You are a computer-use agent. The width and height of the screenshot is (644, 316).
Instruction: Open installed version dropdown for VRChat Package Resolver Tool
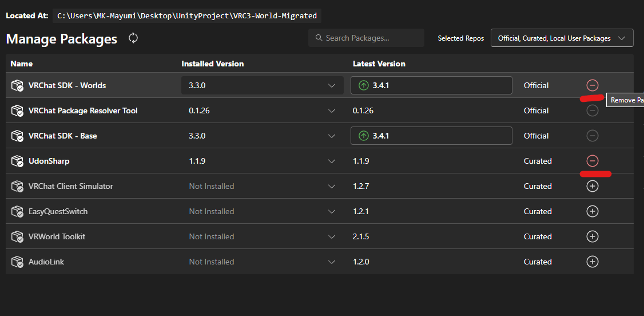coord(262,110)
